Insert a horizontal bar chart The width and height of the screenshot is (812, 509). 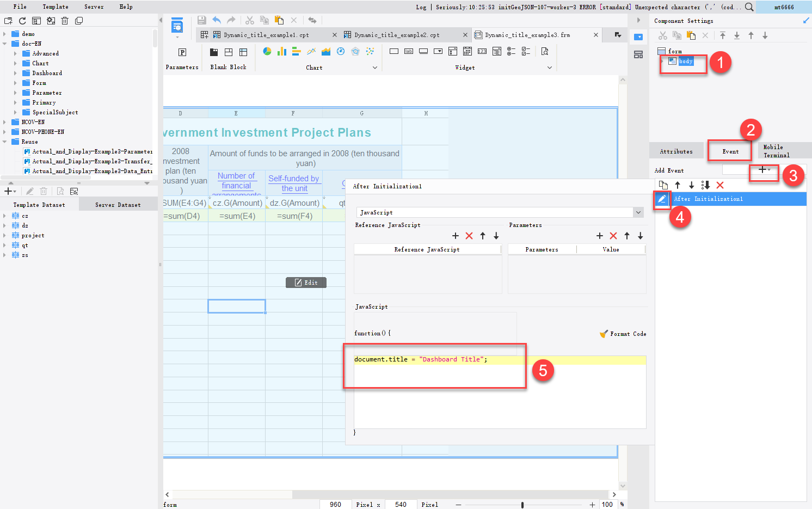[x=297, y=51]
